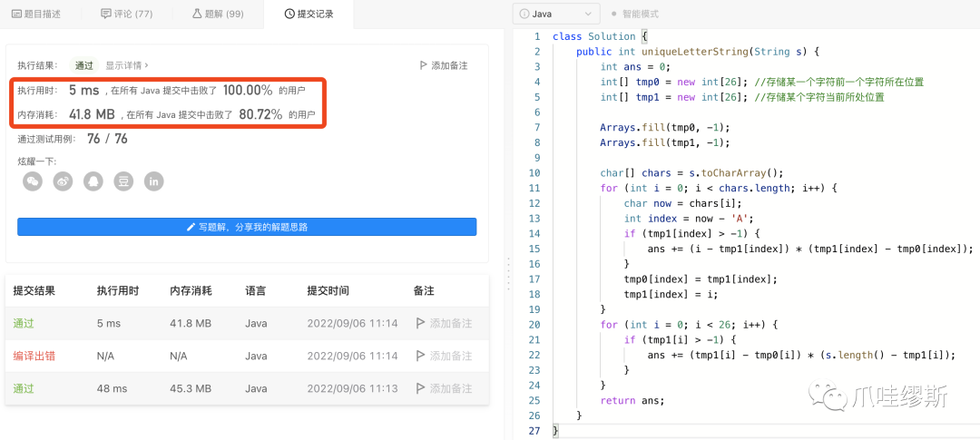
Task: Click the 内存消耗 column header
Action: click(191, 290)
